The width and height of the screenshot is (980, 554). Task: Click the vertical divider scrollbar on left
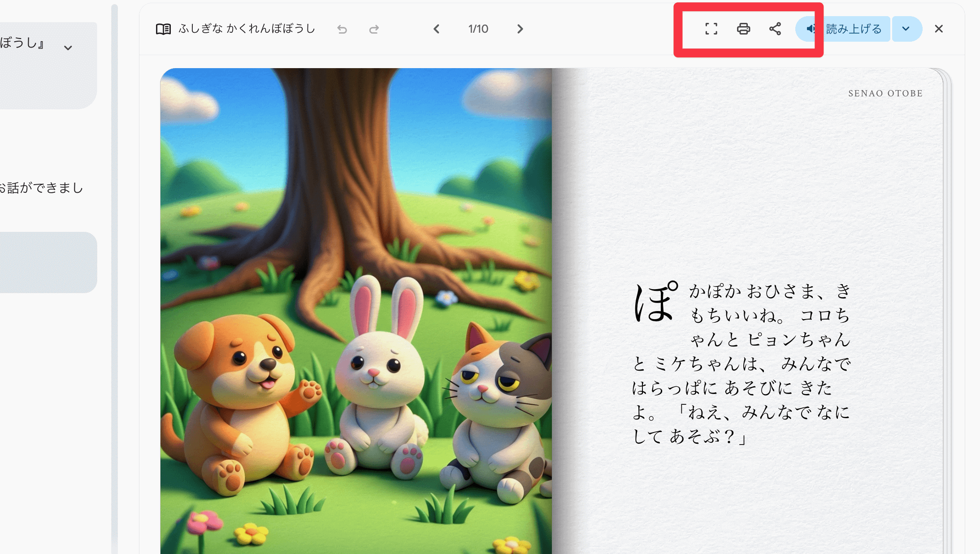tap(114, 278)
